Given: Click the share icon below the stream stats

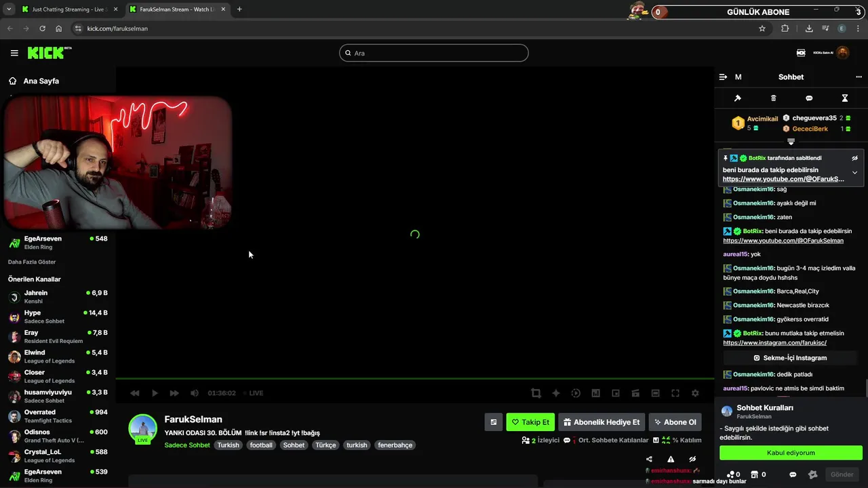Looking at the screenshot, I should coord(649,459).
